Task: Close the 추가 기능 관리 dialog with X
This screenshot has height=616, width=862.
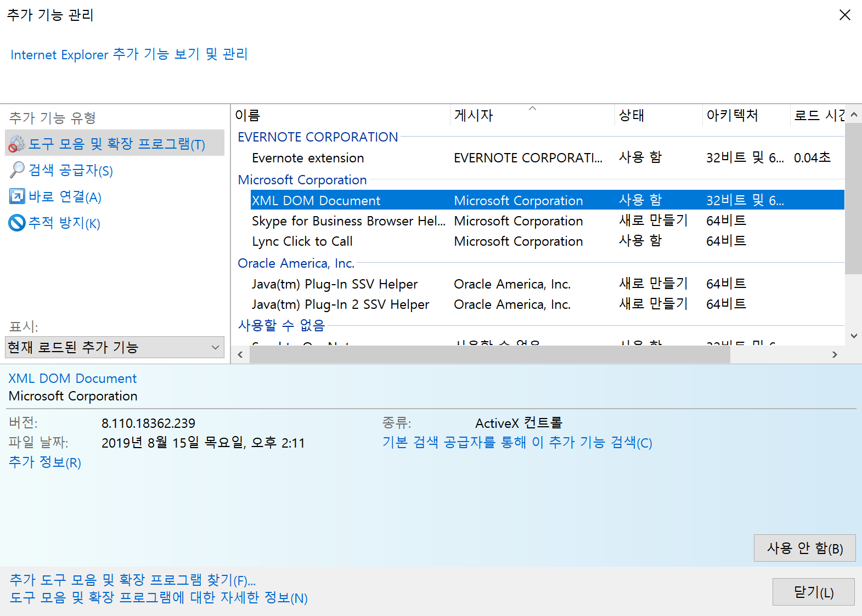Action: click(845, 15)
